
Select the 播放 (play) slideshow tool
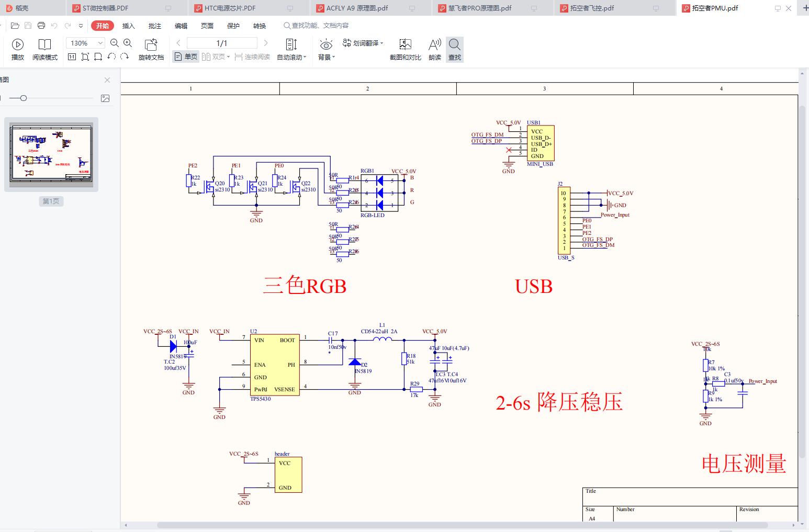[17, 49]
